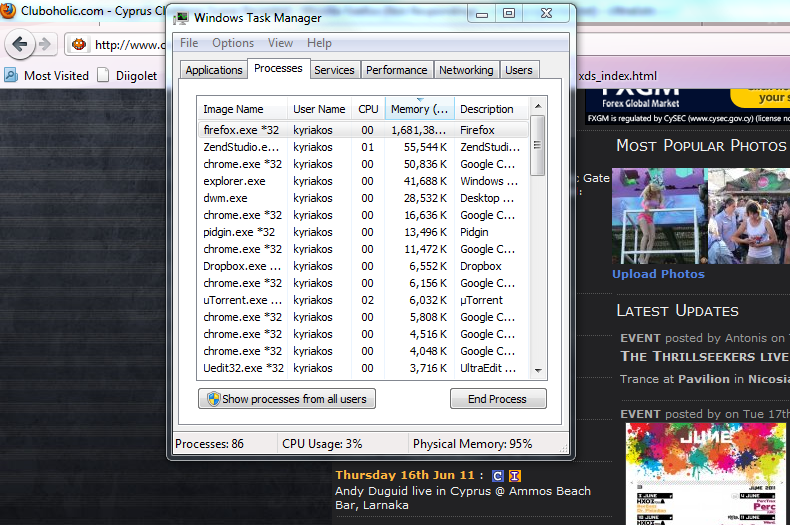This screenshot has height=525, width=790.
Task: Minimize the Task Manager window
Action: 482,14
